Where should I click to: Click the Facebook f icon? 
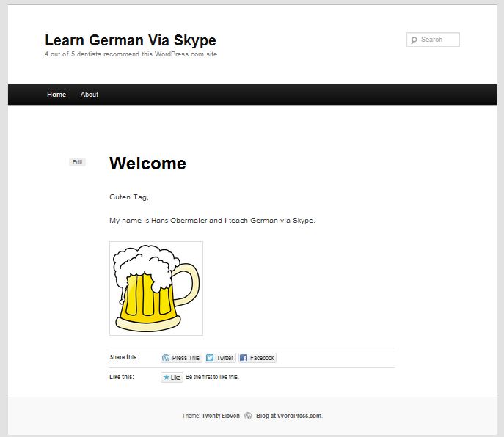[x=244, y=358]
